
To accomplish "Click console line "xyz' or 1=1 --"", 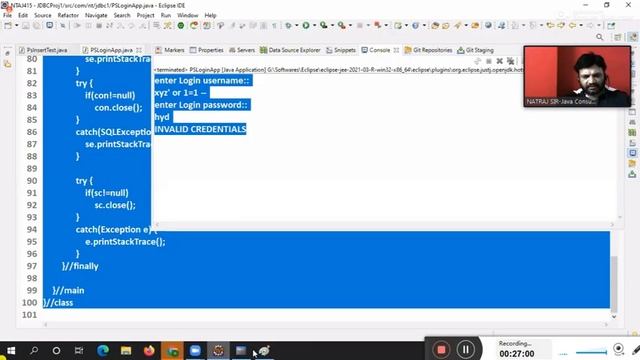I will coord(180,93).
